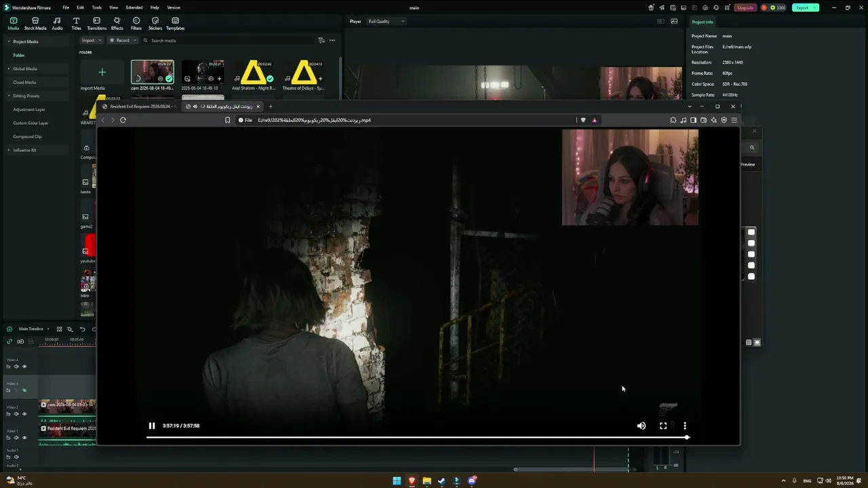Bookmark the current browser page
This screenshot has height=488, width=868.
coord(228,120)
